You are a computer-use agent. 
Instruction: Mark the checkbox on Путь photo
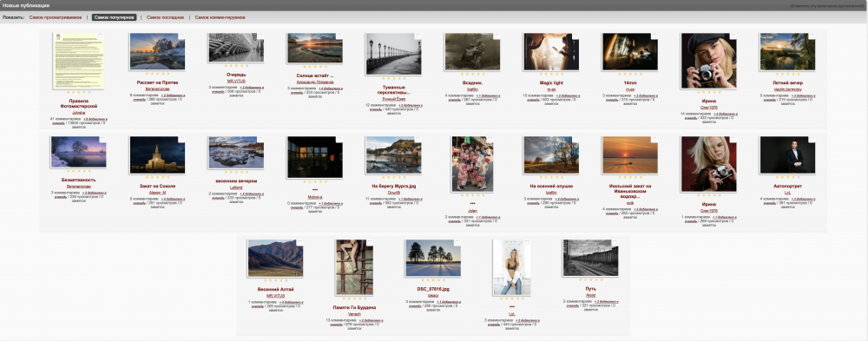tap(615, 242)
